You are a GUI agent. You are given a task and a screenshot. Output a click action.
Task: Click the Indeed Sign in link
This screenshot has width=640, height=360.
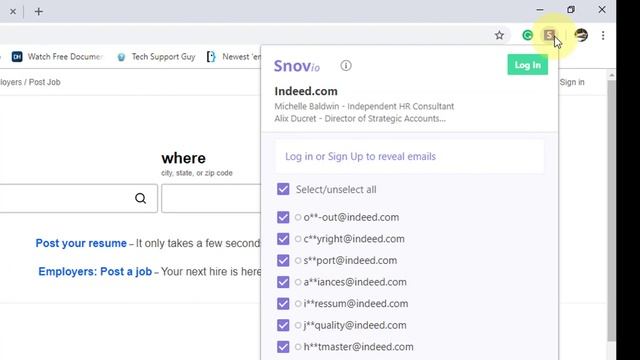tap(572, 82)
